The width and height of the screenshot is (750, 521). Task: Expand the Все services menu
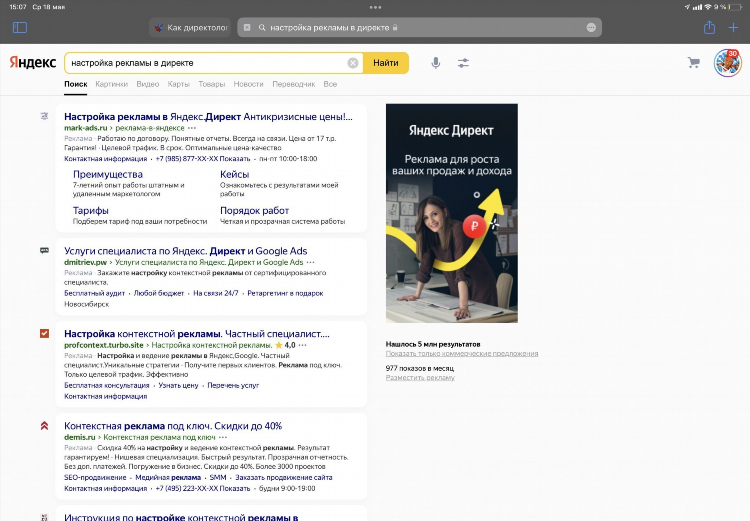[x=330, y=84]
